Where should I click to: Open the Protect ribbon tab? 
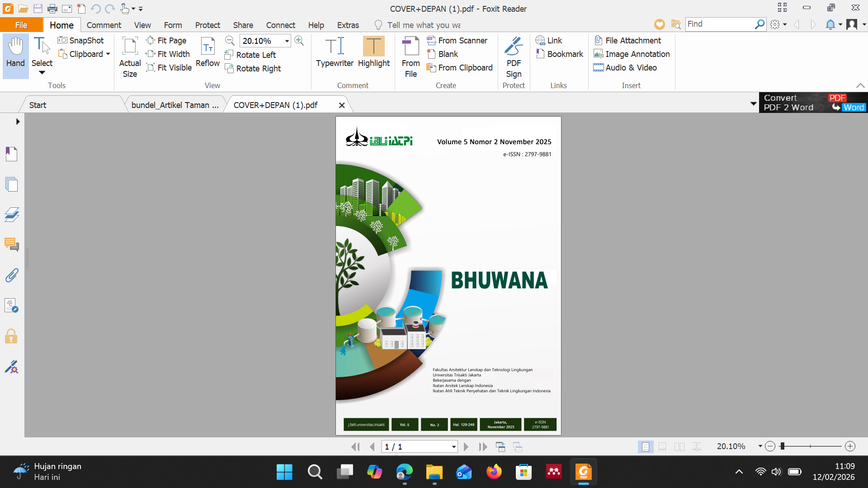click(x=208, y=25)
